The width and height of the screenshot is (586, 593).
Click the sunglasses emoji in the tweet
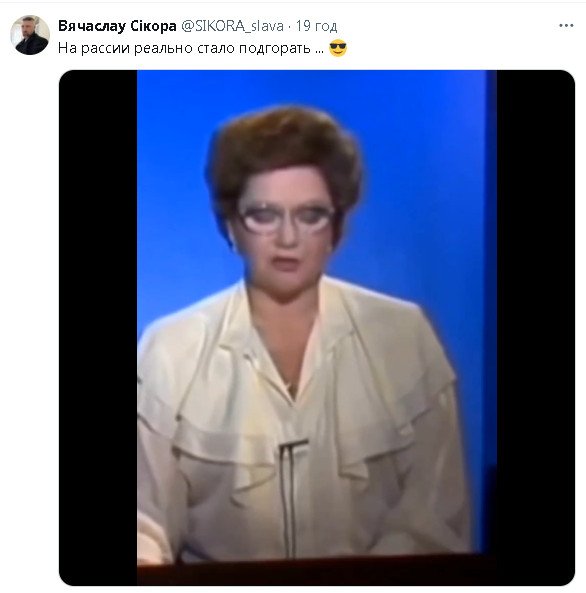pos(338,48)
